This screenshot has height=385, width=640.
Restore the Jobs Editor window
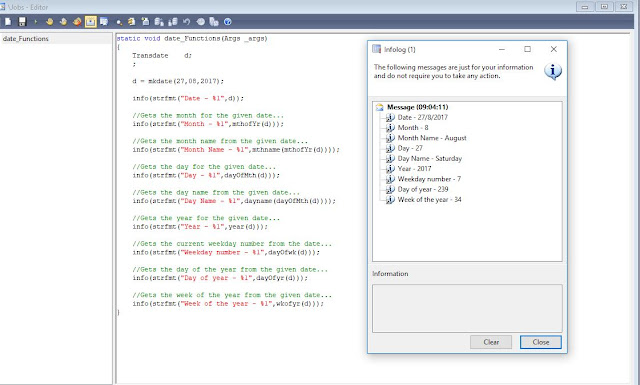(x=604, y=7)
